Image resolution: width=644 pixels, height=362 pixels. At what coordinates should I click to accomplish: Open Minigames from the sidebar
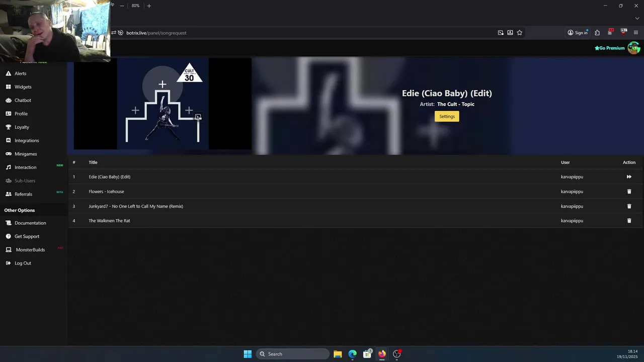26,154
